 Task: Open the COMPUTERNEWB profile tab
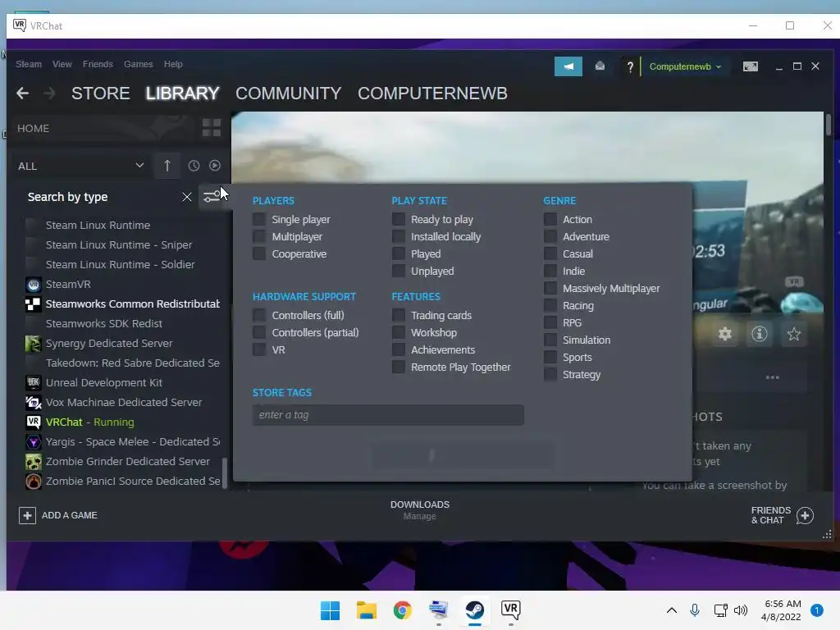click(x=432, y=94)
